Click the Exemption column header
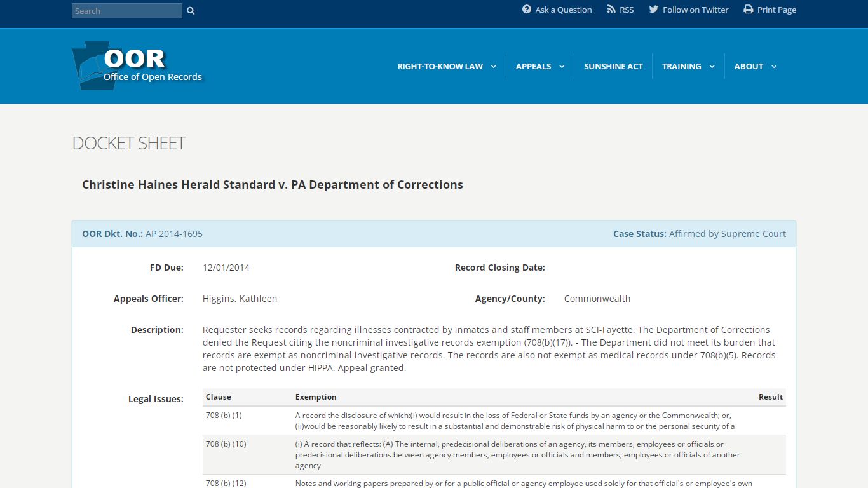 pos(316,397)
